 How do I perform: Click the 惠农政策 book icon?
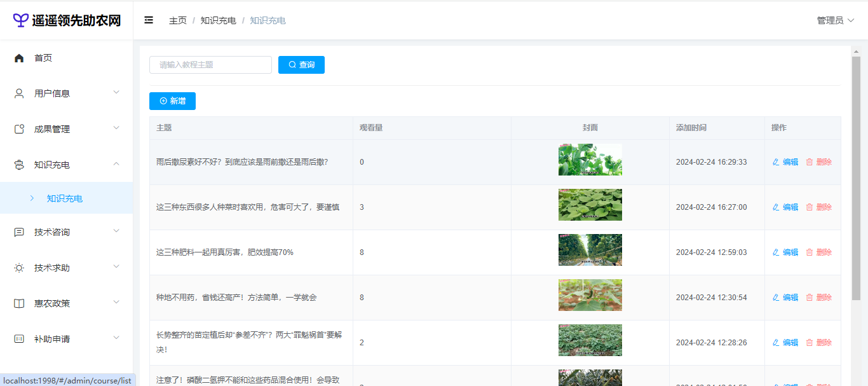tap(19, 303)
